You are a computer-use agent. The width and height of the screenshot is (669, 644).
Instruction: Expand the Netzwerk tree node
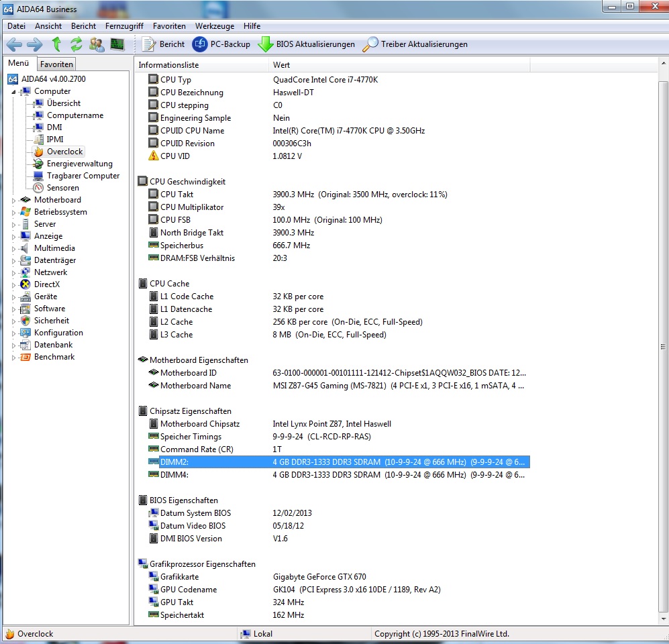click(x=13, y=273)
